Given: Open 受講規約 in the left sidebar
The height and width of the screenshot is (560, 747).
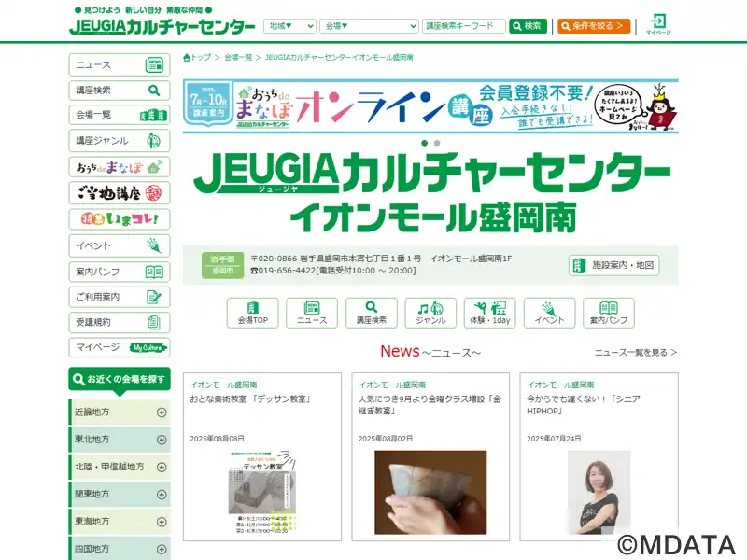Looking at the screenshot, I should [120, 322].
